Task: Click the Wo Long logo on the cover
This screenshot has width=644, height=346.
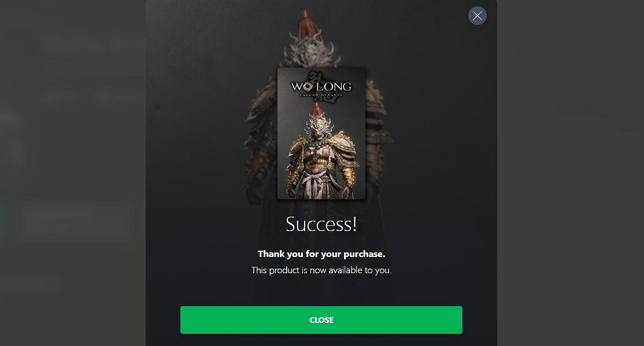Action: coord(321,88)
